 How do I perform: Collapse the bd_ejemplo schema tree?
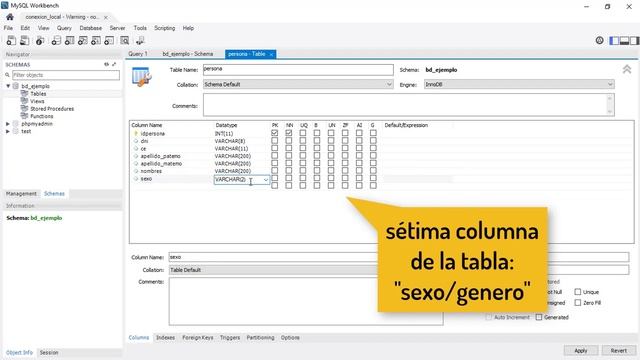click(x=8, y=86)
